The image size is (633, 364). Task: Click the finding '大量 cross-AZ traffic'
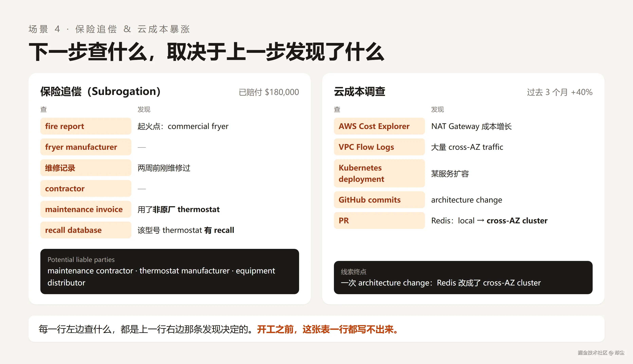467,147
